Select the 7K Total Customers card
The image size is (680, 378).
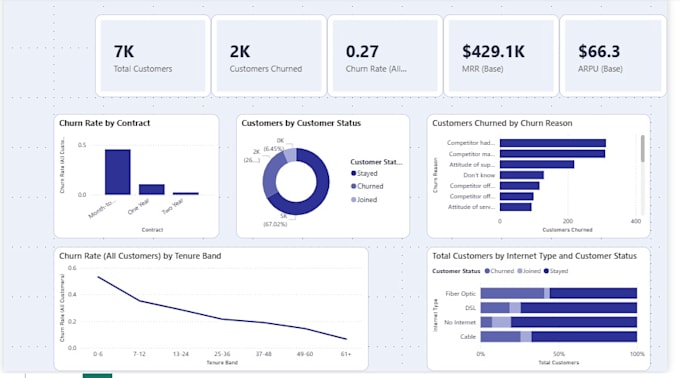click(x=153, y=55)
